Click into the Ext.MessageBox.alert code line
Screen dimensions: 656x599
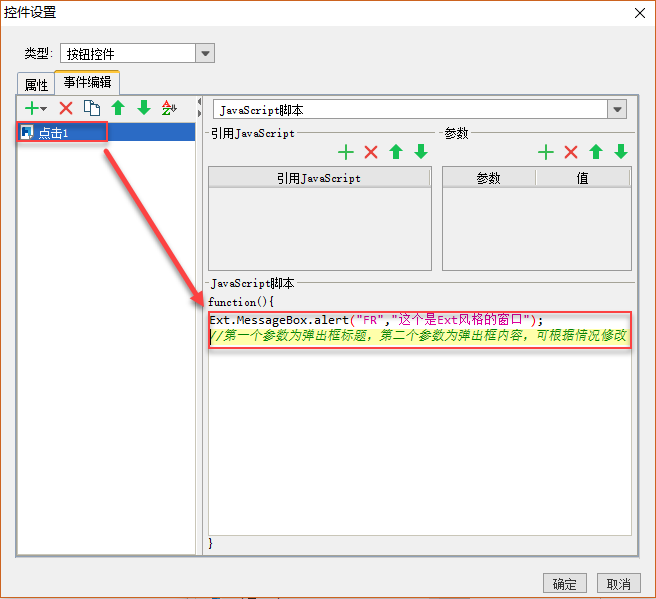click(x=376, y=320)
